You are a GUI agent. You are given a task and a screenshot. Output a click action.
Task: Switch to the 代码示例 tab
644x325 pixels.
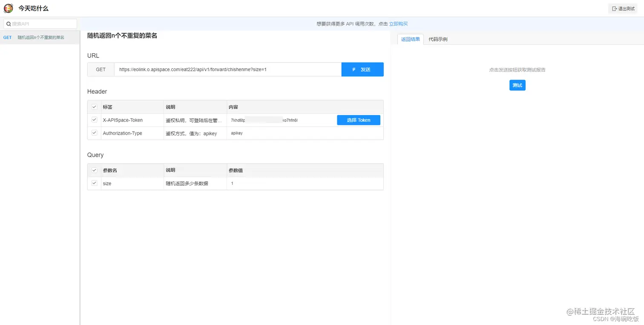(437, 39)
